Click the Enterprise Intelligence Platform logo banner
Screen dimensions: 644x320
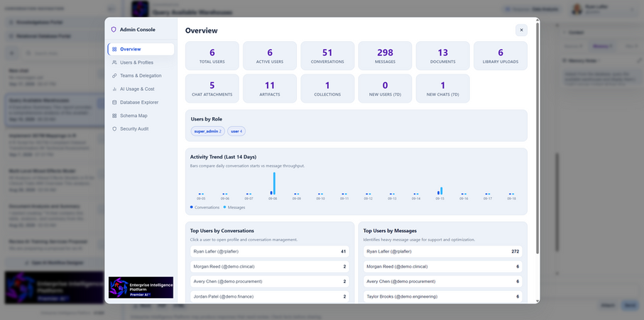click(x=141, y=287)
